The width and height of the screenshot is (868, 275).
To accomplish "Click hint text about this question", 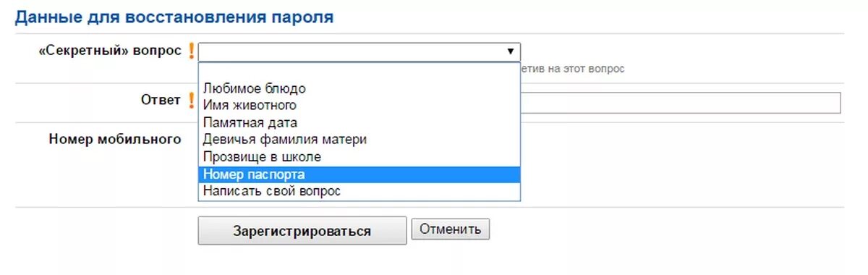I will (572, 69).
